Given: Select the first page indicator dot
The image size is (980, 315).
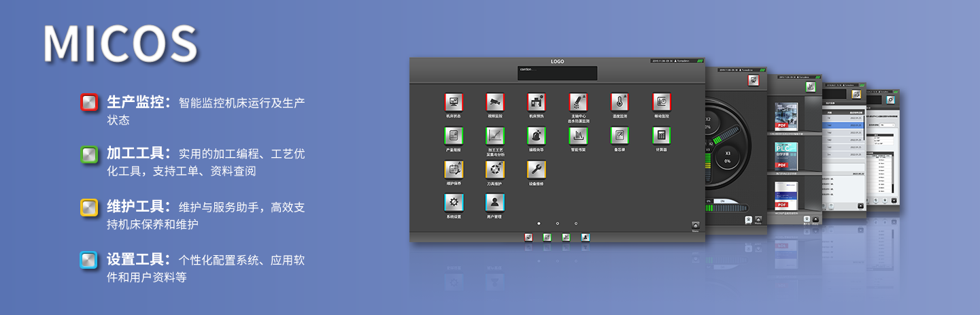Looking at the screenshot, I should 539,223.
